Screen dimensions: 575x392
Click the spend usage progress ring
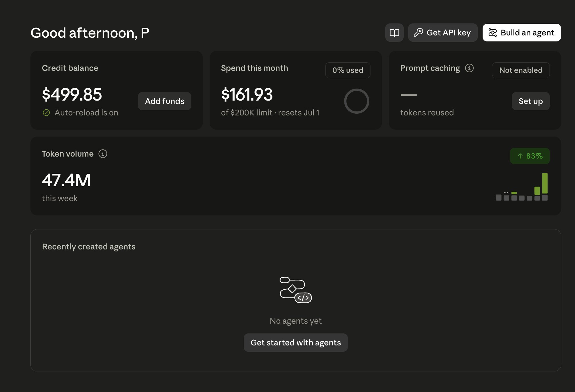click(356, 101)
